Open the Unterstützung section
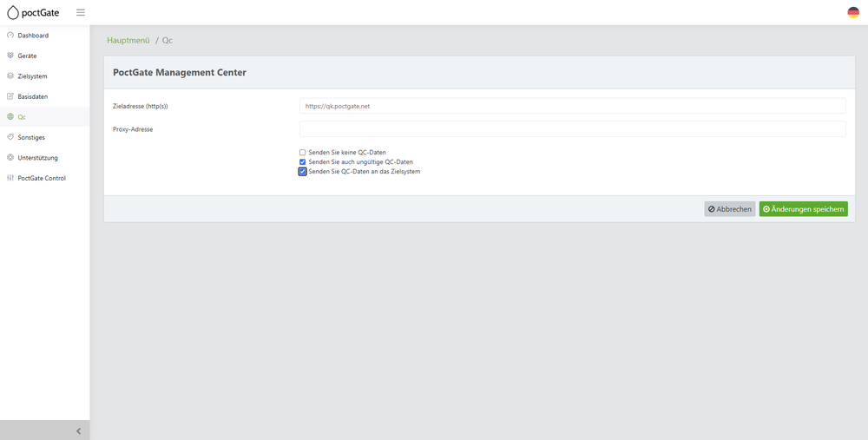Screen dimensions: 868x440 point(45,158)
